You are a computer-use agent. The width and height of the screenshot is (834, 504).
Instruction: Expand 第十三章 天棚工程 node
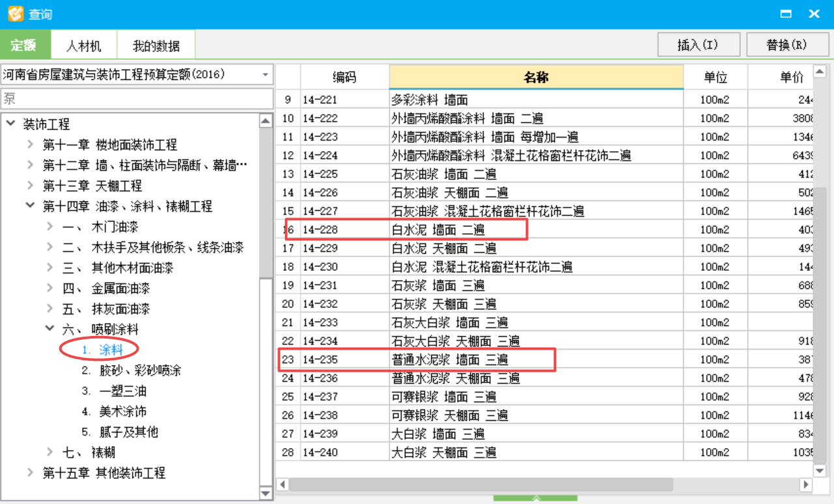pos(30,186)
